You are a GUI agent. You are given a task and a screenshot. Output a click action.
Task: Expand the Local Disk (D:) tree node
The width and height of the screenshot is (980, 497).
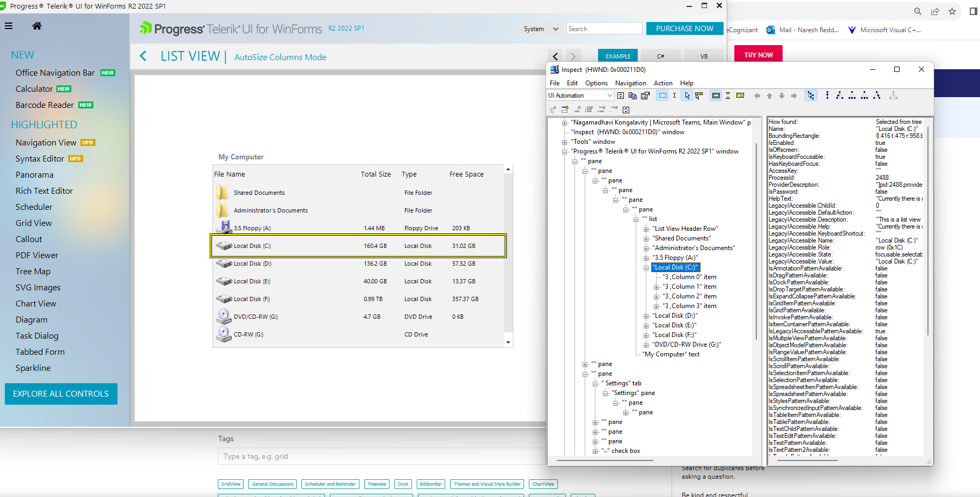[x=646, y=316]
